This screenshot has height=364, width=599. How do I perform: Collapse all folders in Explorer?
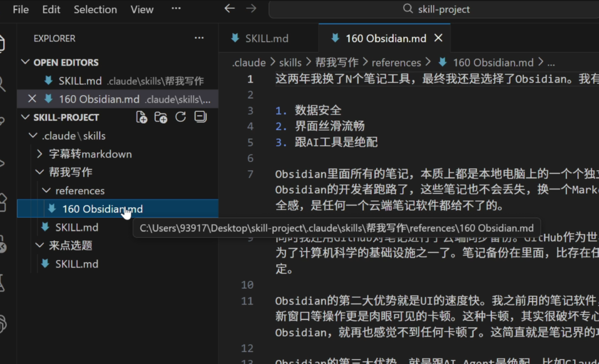tap(200, 117)
